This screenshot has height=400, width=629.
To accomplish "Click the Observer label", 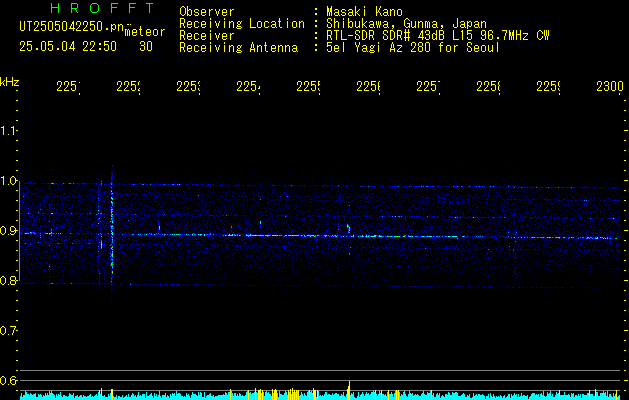I will click(x=207, y=12).
